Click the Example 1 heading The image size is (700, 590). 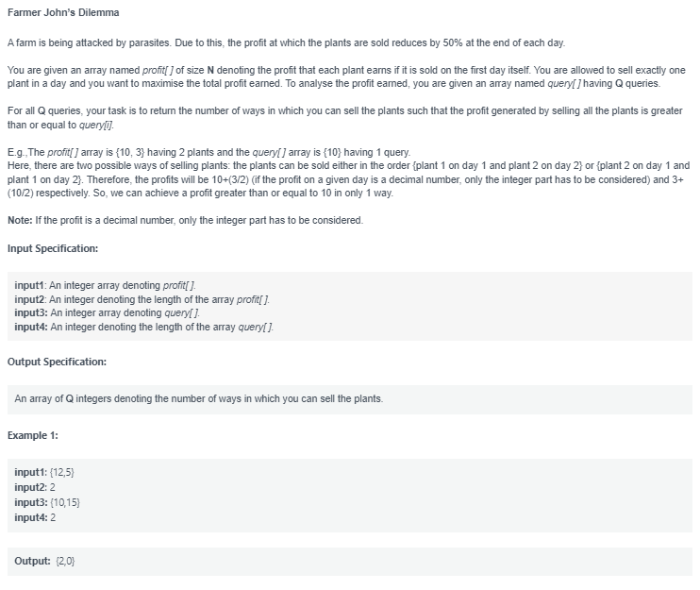coord(33,435)
